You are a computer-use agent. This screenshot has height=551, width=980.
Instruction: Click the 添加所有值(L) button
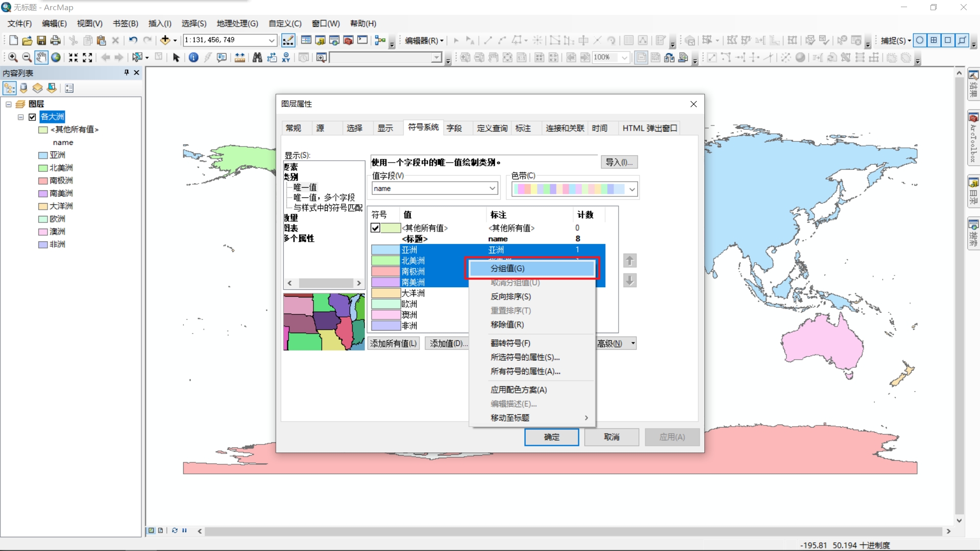tap(393, 343)
